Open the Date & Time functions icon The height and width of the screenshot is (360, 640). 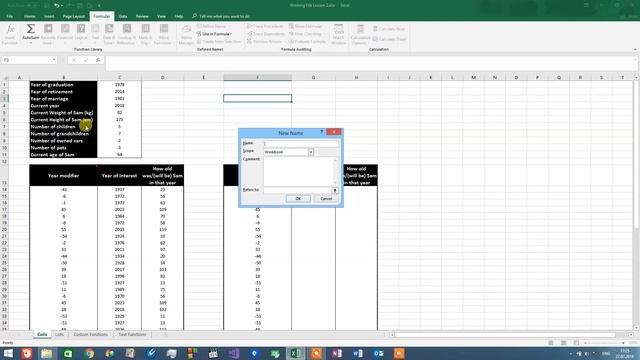point(109,34)
